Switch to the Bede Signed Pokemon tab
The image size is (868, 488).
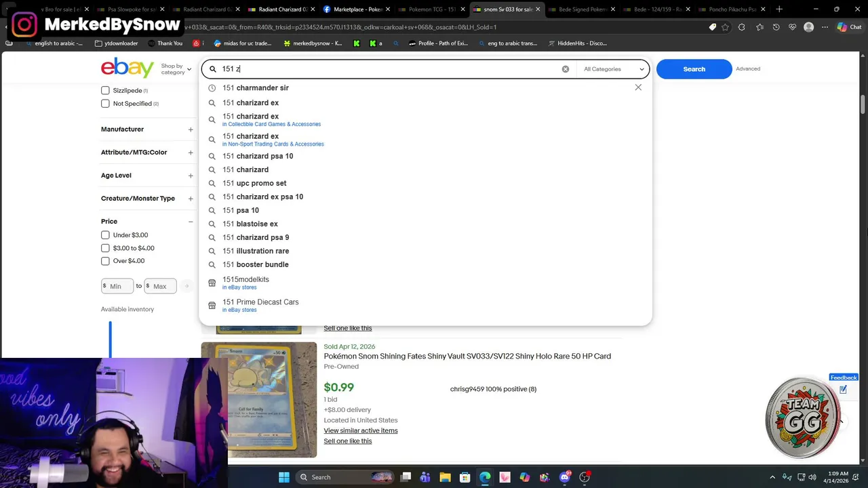coord(582,9)
